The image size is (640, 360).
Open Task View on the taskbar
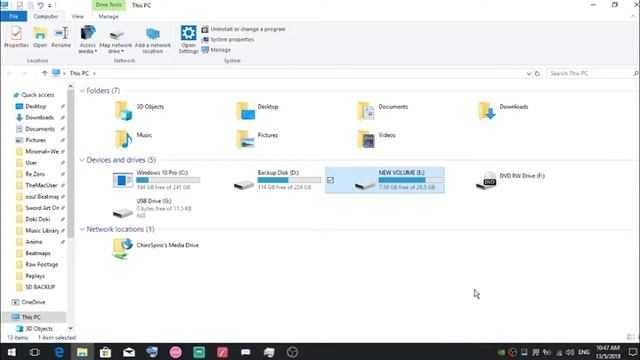coord(35,352)
